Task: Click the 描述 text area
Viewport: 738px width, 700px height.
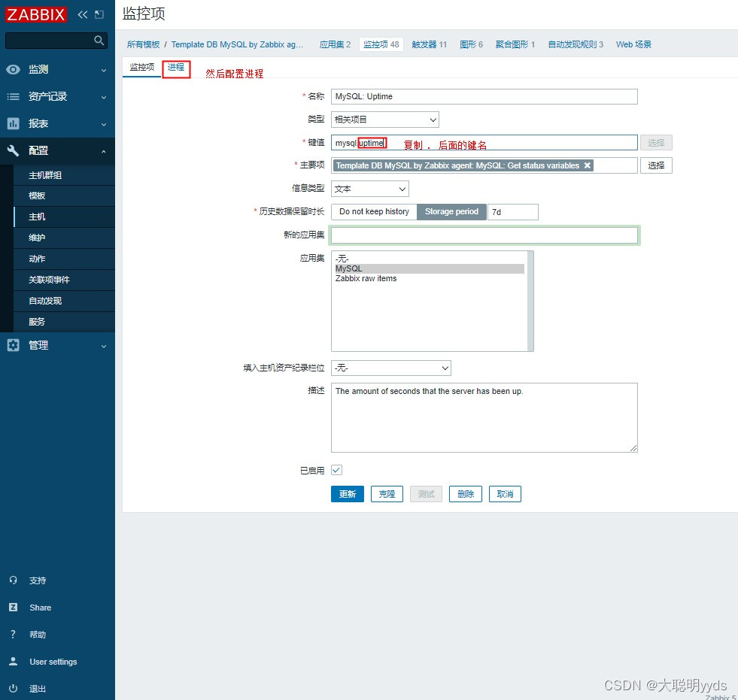Action: tap(484, 418)
